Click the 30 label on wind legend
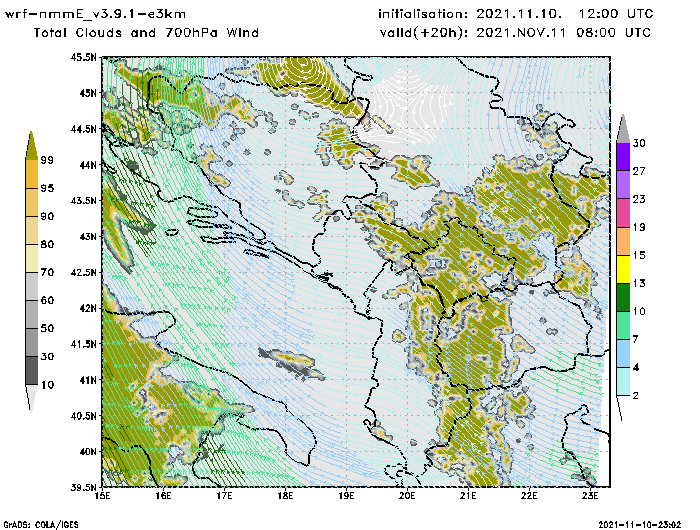Image resolution: width=700 pixels, height=530 pixels. click(x=639, y=143)
